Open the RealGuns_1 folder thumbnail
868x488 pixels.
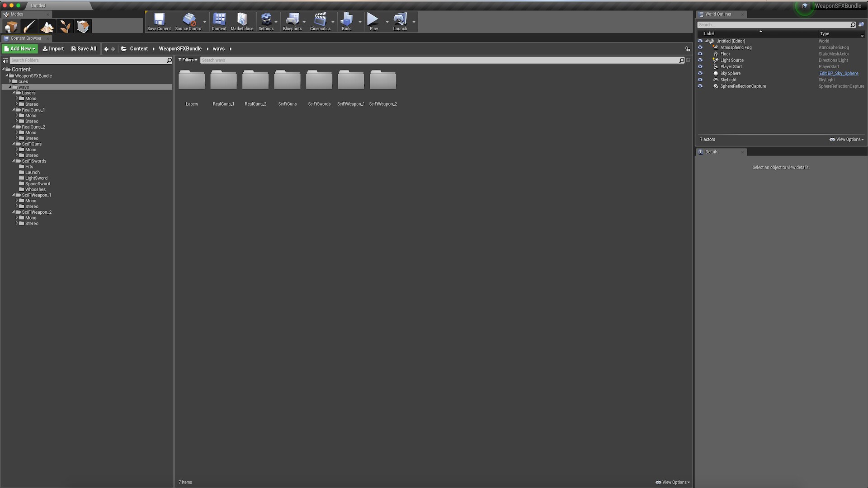click(223, 81)
